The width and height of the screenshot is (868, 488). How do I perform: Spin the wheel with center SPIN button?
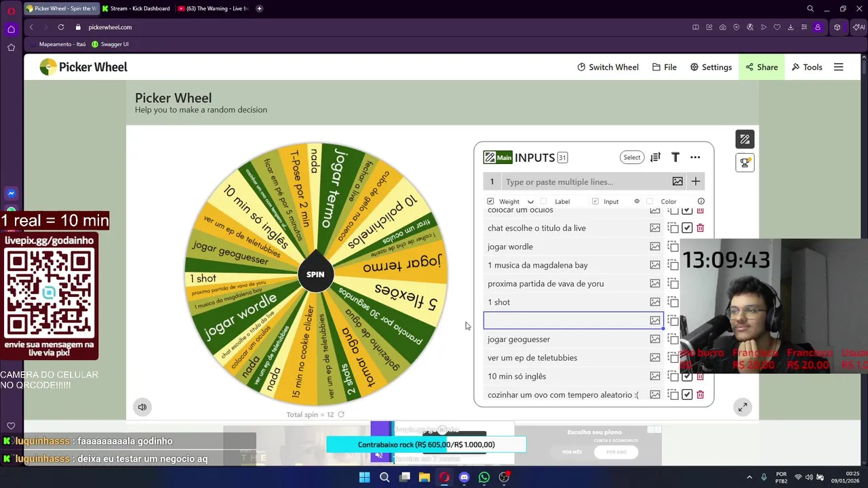tap(315, 274)
